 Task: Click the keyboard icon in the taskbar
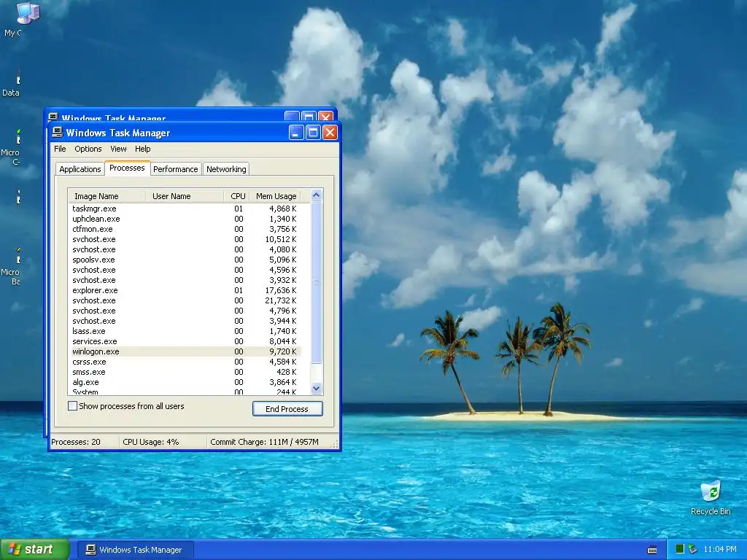652,550
